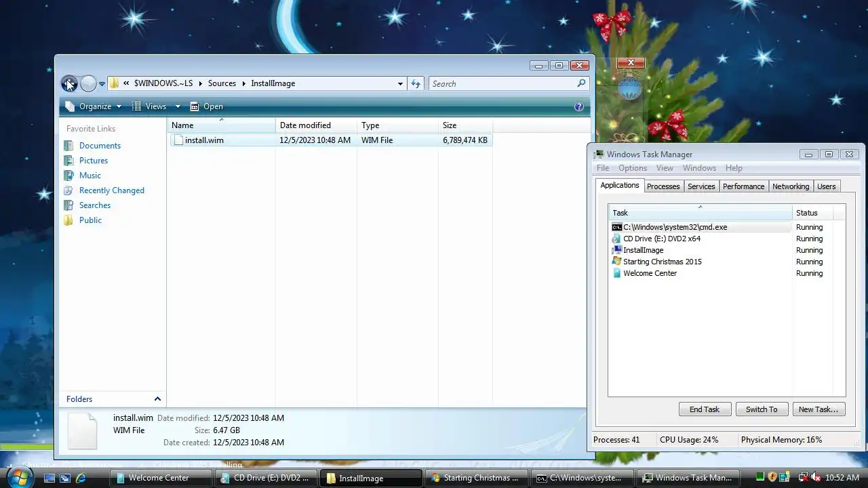Sort by the Size column header

[x=465, y=125]
